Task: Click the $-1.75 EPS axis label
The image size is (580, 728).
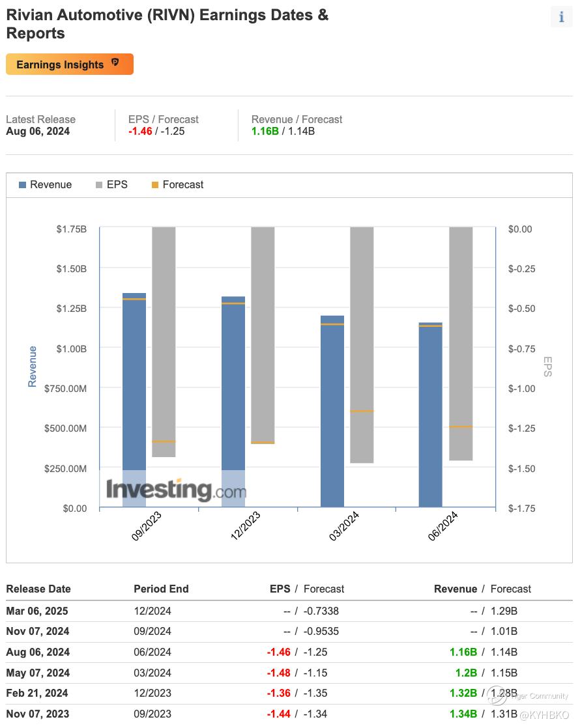Action: click(522, 509)
